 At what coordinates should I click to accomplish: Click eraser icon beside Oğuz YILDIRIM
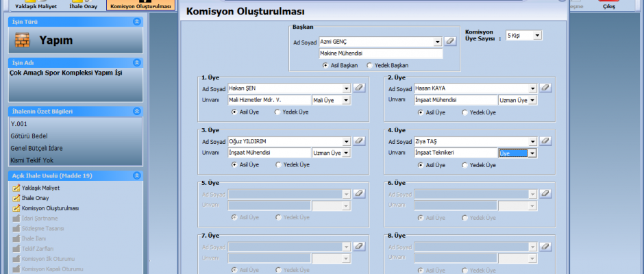coord(358,141)
